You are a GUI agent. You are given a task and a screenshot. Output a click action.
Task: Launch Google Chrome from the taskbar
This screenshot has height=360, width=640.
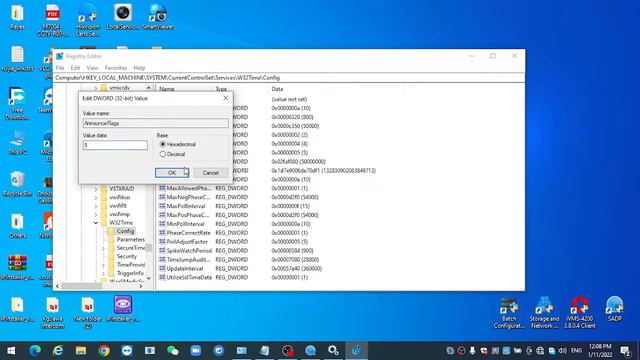[104, 350]
